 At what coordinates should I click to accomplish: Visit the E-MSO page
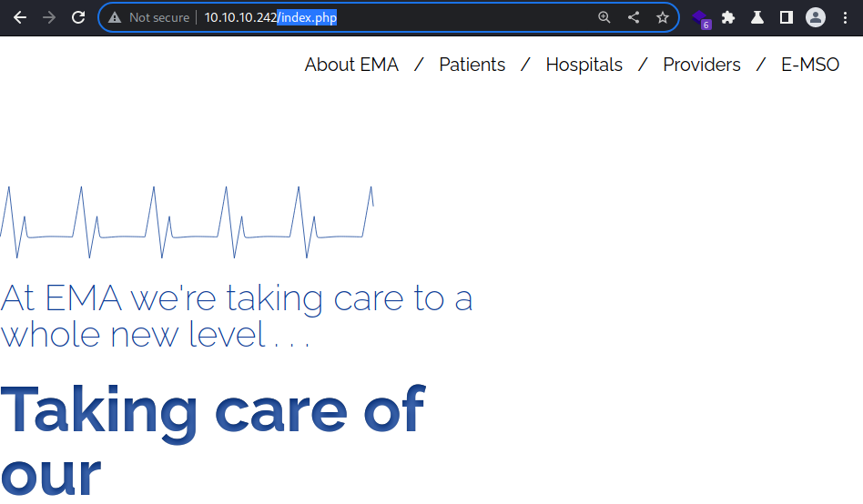tap(810, 65)
